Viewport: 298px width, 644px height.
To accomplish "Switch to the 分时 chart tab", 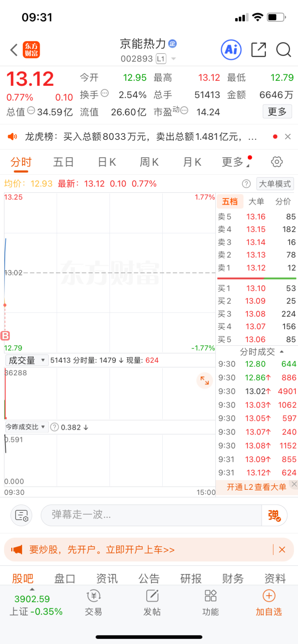I will click(x=21, y=162).
